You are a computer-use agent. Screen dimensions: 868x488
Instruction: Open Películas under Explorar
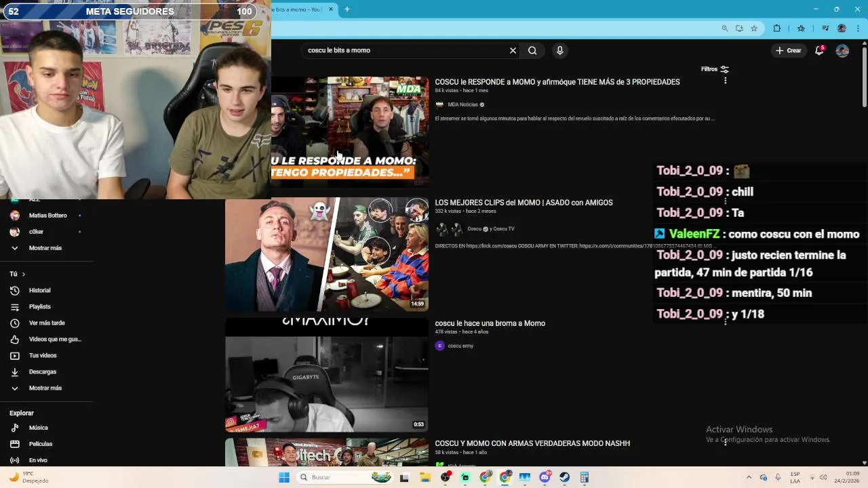pos(47,444)
